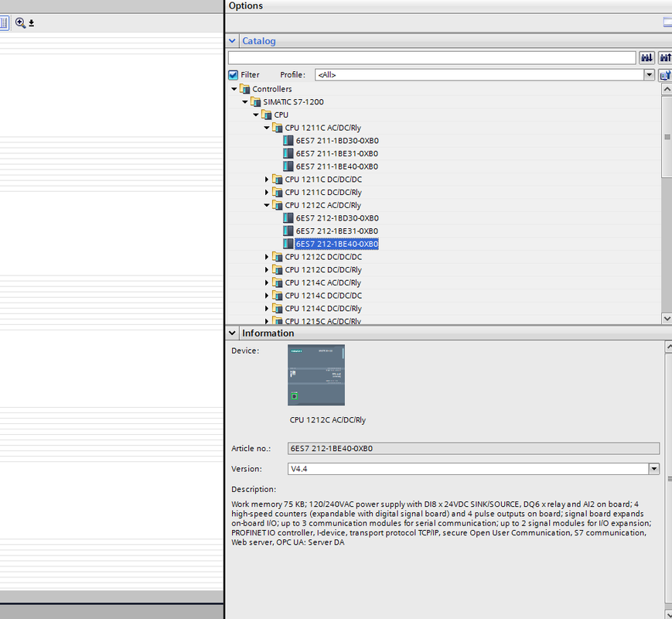Collapse the CPU tree node arrow
The image size is (672, 619).
pos(256,115)
